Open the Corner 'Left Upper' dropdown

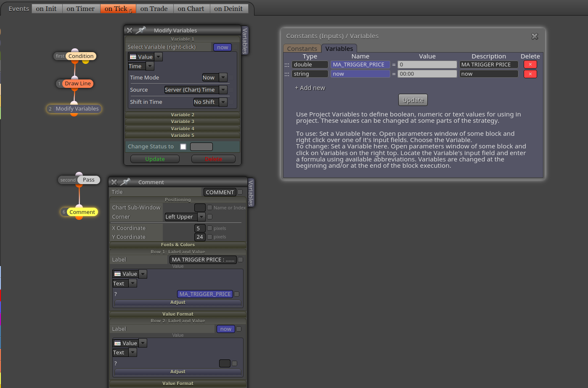pos(185,216)
